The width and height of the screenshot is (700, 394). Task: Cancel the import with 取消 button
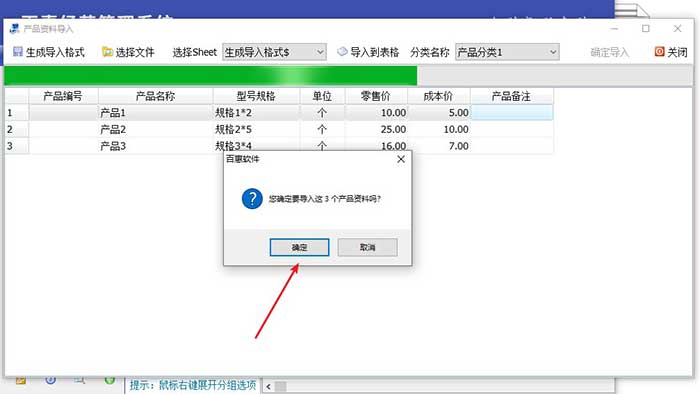point(367,247)
